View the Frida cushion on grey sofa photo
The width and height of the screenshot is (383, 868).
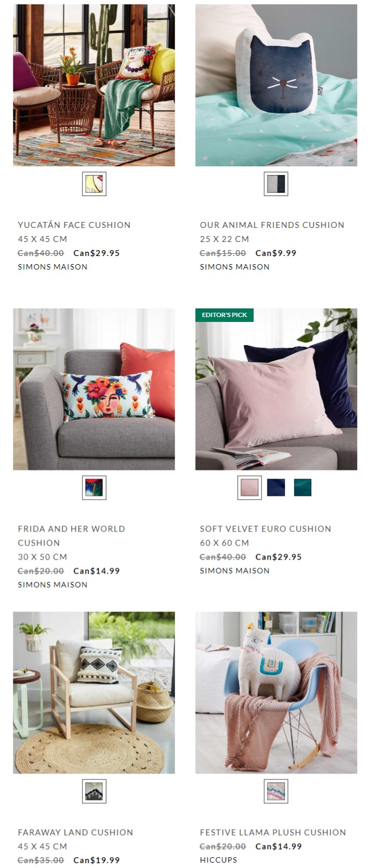[94, 389]
